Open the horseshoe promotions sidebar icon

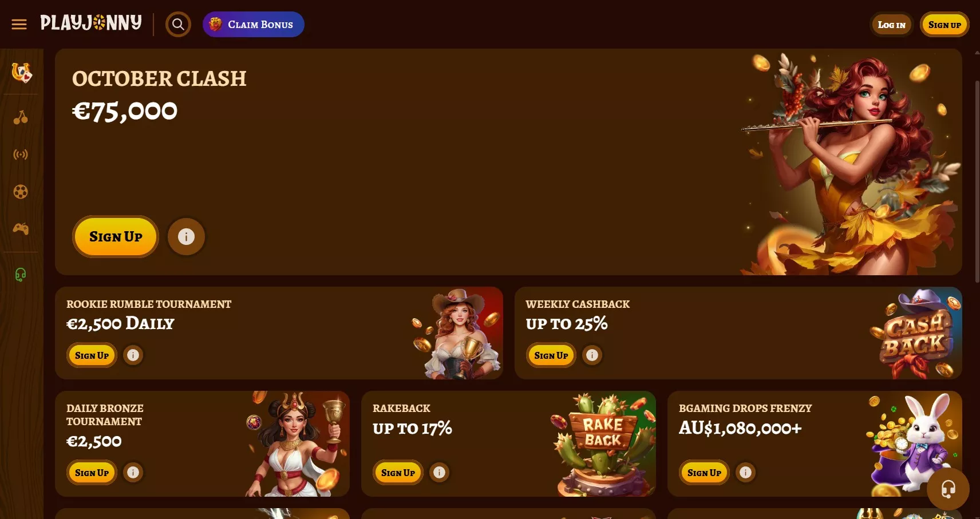[x=21, y=72]
